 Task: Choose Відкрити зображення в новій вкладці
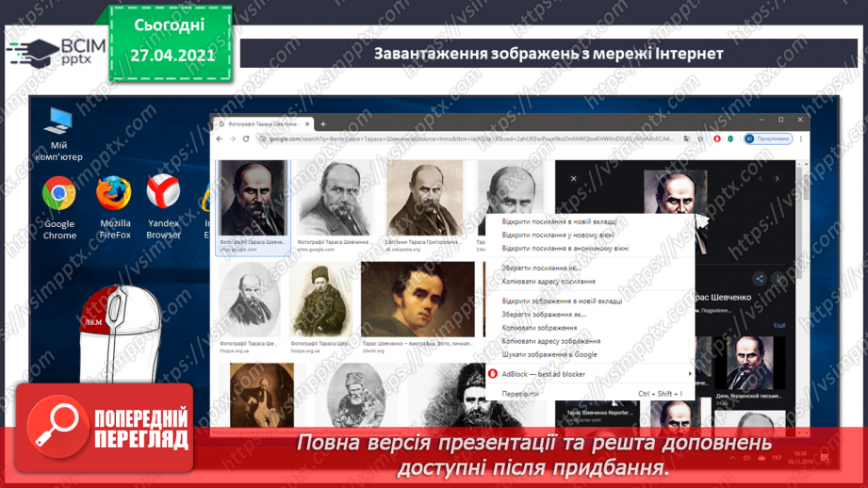click(x=590, y=301)
